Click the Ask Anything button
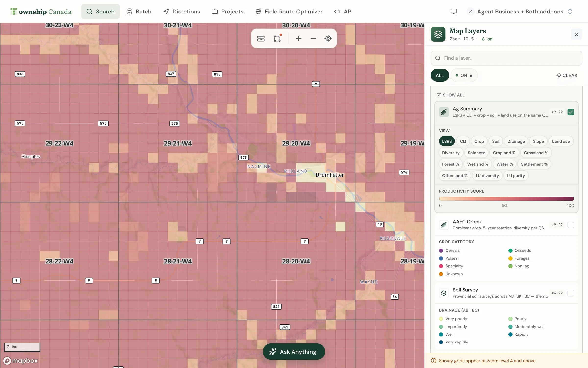Image resolution: width=588 pixels, height=368 pixels. [x=294, y=352]
